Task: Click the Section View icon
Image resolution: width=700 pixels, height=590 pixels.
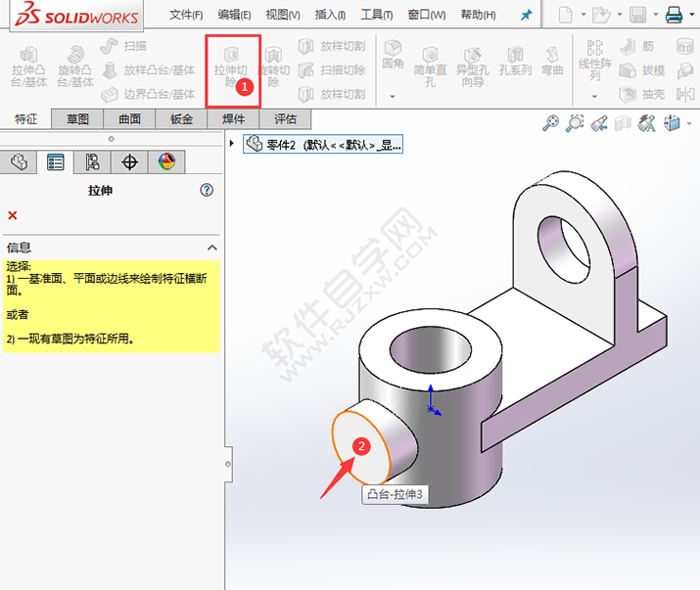Action: 623,123
